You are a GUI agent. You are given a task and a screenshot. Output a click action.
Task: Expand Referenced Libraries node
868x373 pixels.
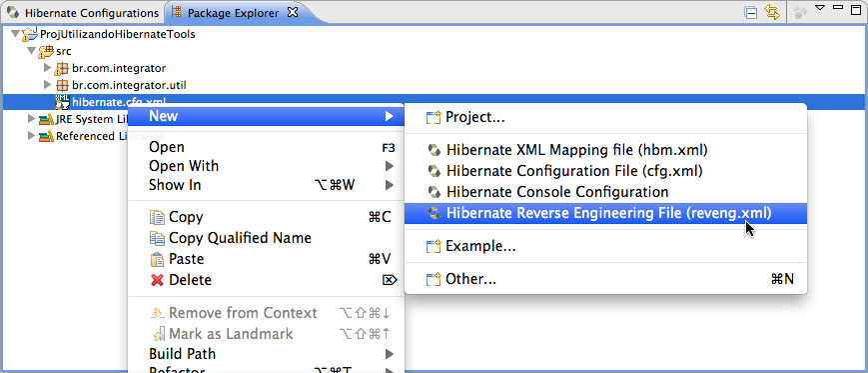pos(32,136)
